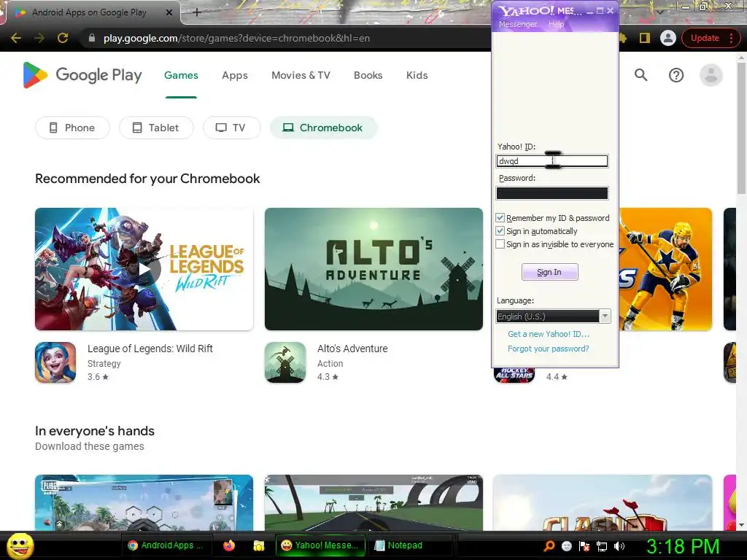This screenshot has width=747, height=560.
Task: Click the hockey player banner image
Action: pyautogui.click(x=665, y=269)
